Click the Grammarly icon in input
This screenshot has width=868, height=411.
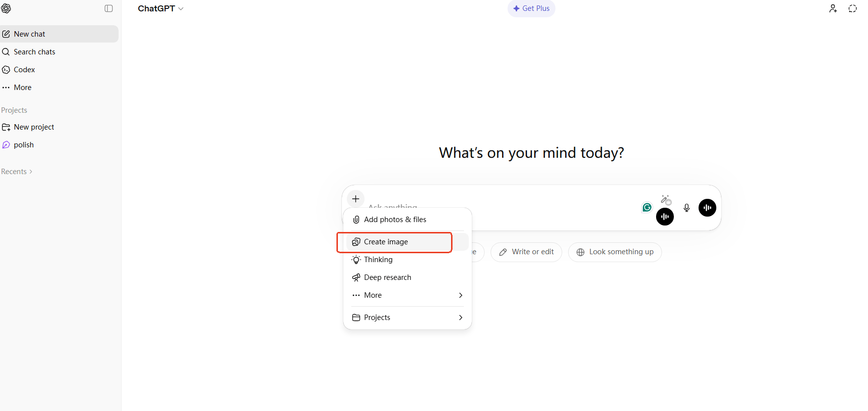pyautogui.click(x=647, y=208)
